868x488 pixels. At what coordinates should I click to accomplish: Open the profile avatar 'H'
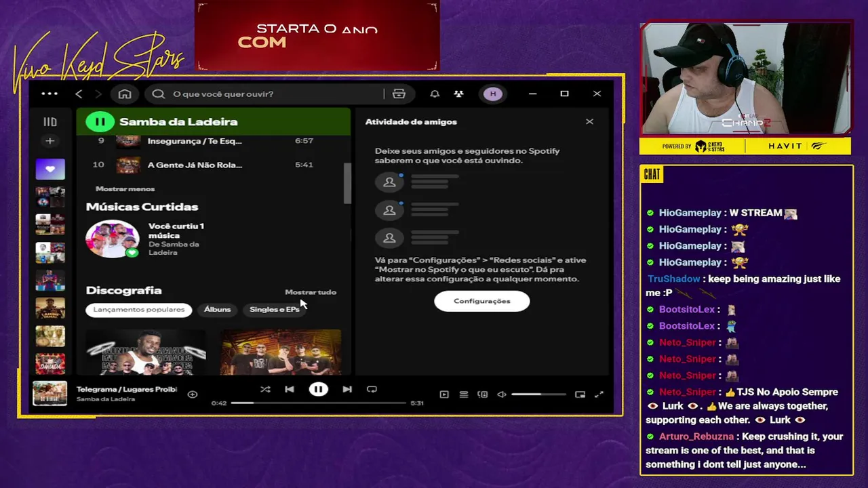[x=493, y=94]
